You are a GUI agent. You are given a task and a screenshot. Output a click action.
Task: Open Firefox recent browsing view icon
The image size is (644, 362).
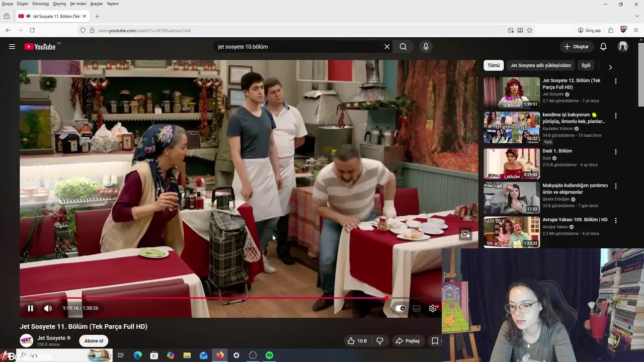(x=7, y=16)
